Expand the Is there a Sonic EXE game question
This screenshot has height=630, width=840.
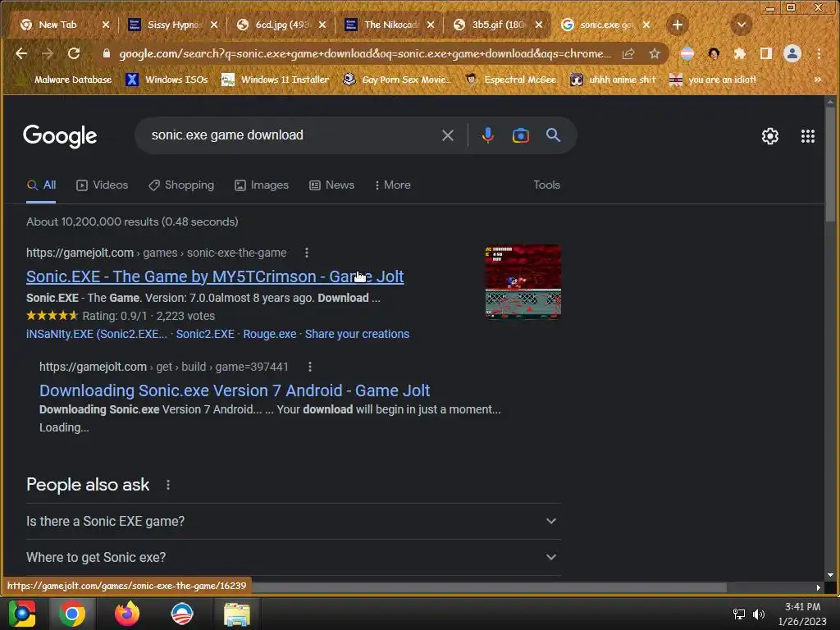point(293,521)
